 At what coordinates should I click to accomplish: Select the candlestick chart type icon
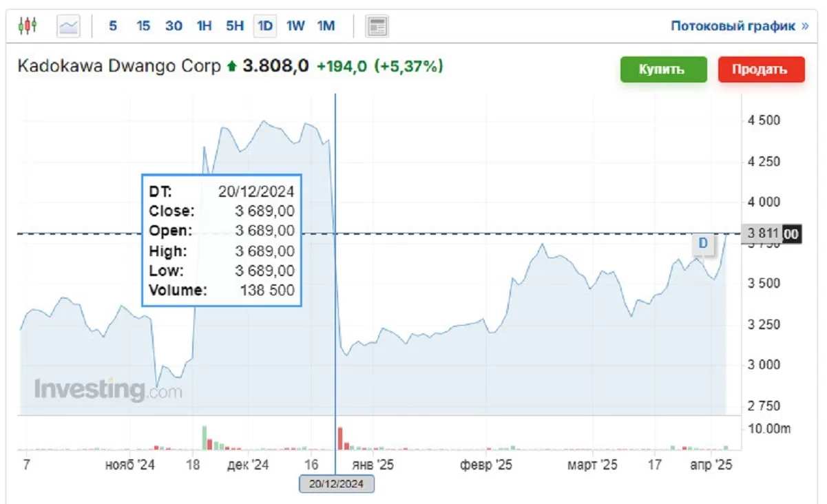pyautogui.click(x=27, y=26)
